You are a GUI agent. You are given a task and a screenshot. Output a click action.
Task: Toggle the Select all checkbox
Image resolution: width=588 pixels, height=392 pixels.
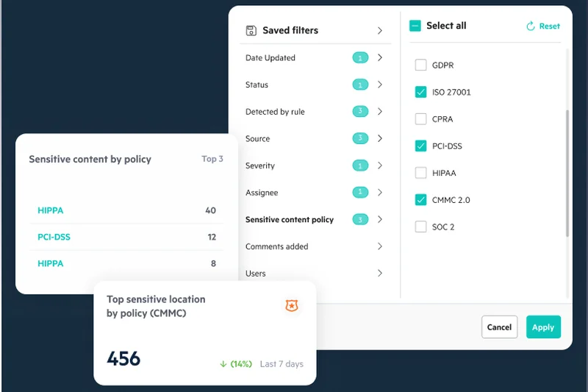(x=415, y=26)
